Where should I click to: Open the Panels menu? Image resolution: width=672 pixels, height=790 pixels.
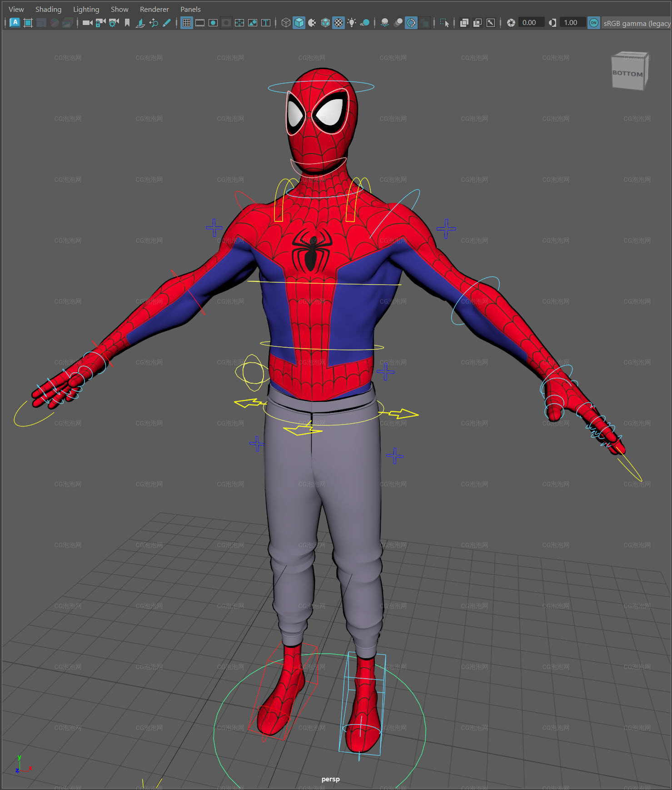tap(190, 9)
